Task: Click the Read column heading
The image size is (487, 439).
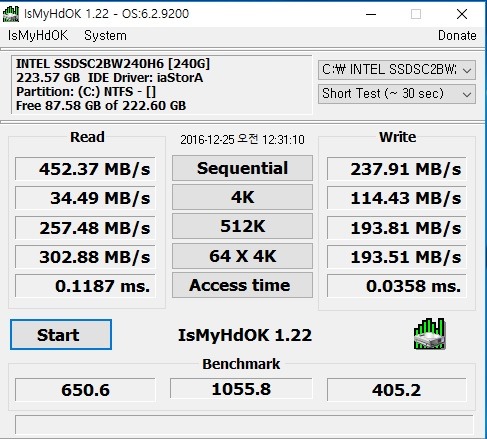Action: (x=87, y=137)
